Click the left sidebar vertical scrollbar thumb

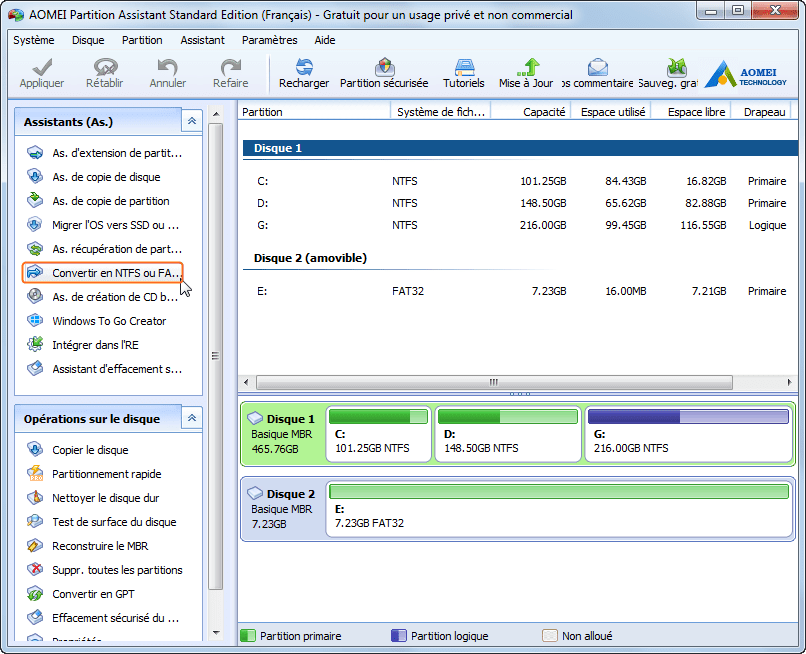coord(215,356)
